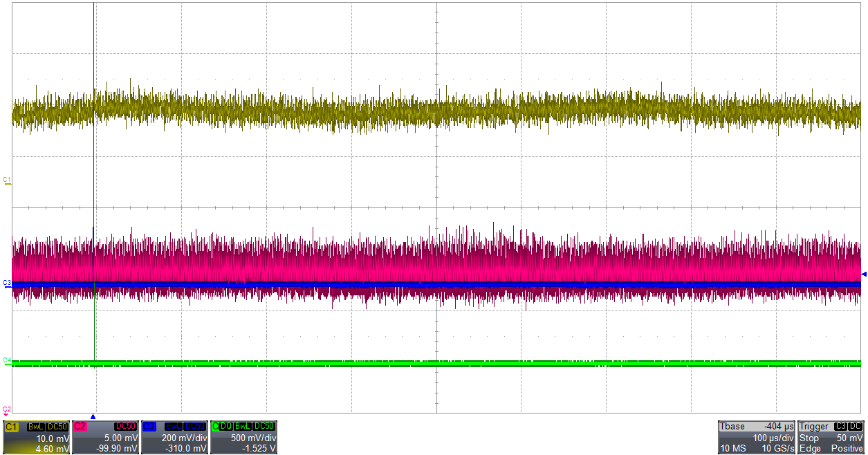Viewport: 868px width, 455px height.
Task: Open the C2 channel descriptor label
Action: (x=80, y=427)
